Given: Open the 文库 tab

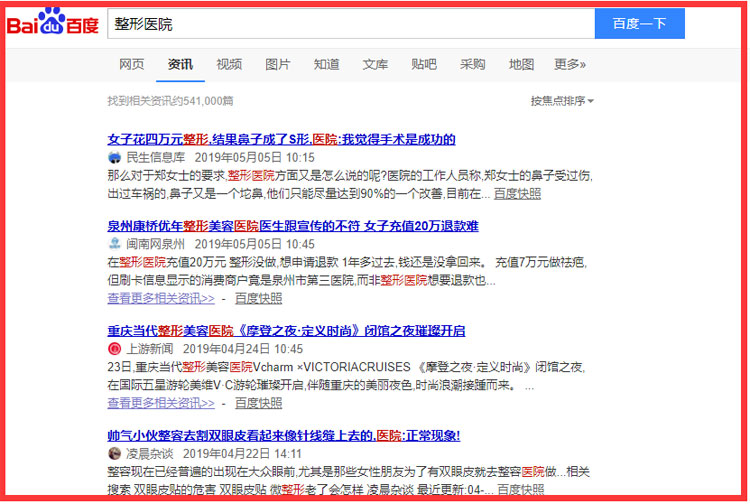Looking at the screenshot, I should (375, 64).
